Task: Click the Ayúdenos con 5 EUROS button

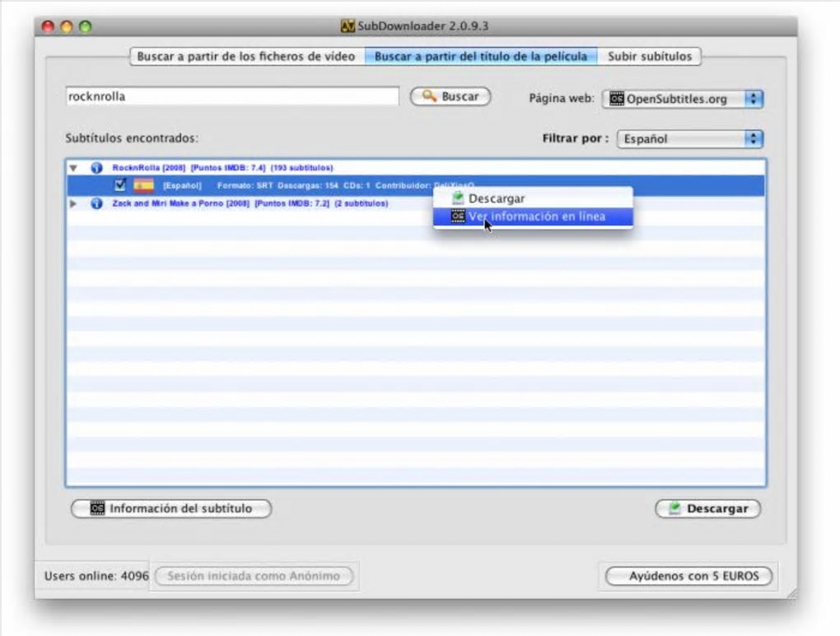Action: pos(689,576)
